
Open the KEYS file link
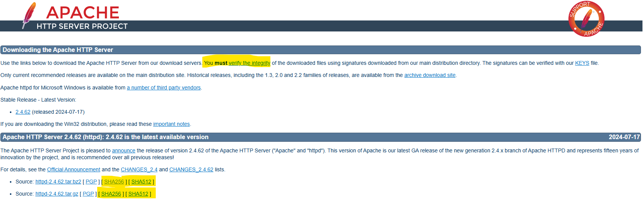(582, 63)
